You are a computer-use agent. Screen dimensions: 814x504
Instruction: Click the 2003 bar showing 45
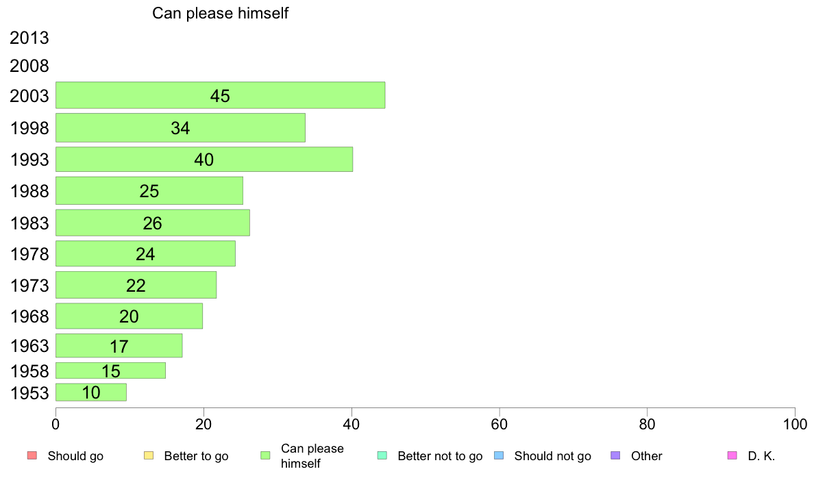(x=220, y=95)
